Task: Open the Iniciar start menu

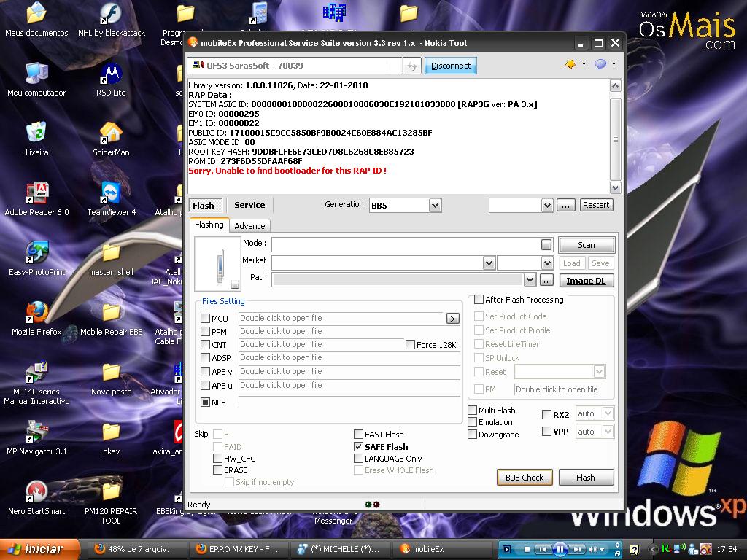Action: pos(39,549)
